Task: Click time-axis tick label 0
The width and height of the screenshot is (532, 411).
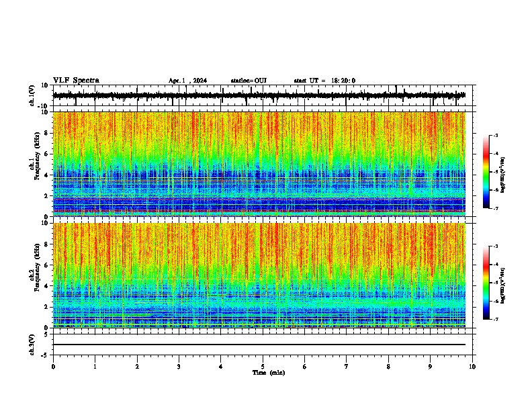Action: [x=53, y=367]
